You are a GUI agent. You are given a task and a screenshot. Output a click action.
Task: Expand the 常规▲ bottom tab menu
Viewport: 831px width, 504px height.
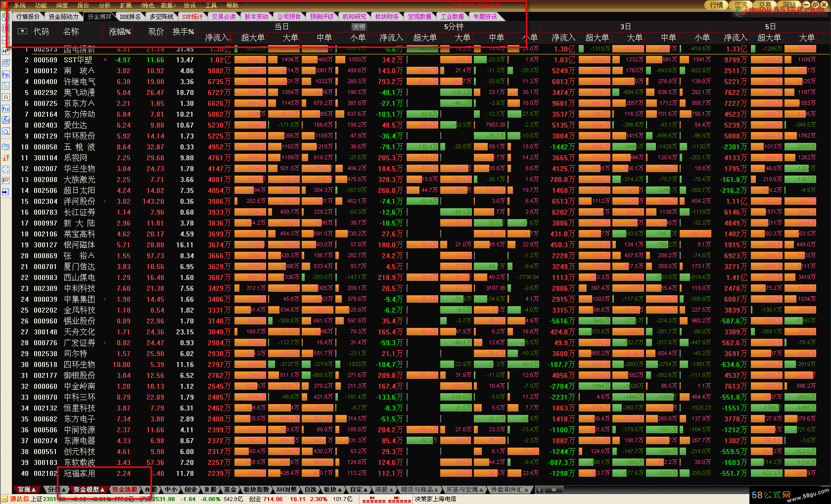point(27,490)
